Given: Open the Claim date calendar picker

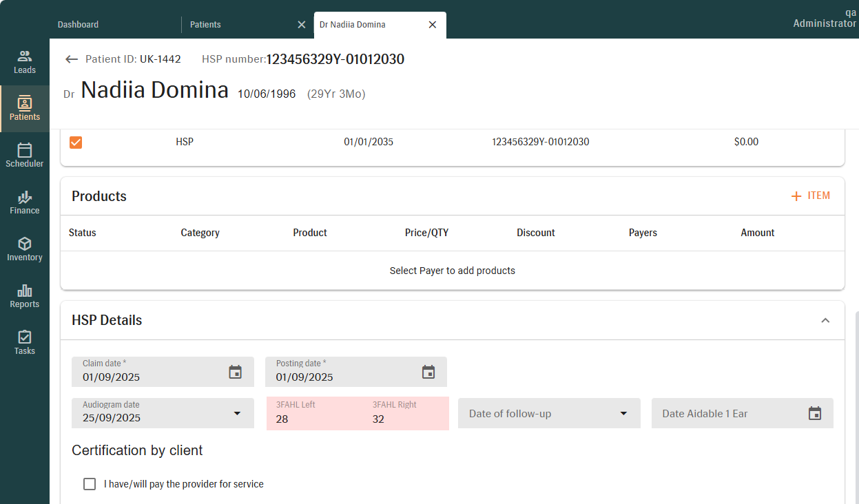Looking at the screenshot, I should tap(236, 372).
